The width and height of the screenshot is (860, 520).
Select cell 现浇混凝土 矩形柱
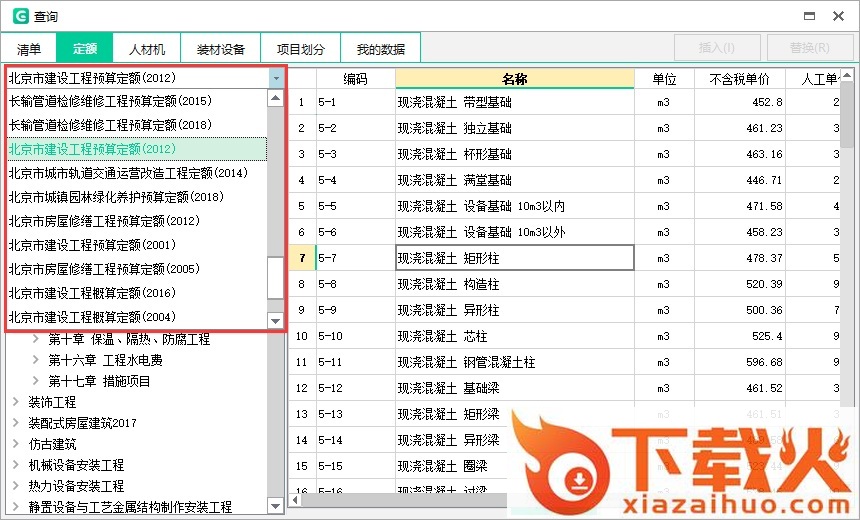[x=514, y=258]
